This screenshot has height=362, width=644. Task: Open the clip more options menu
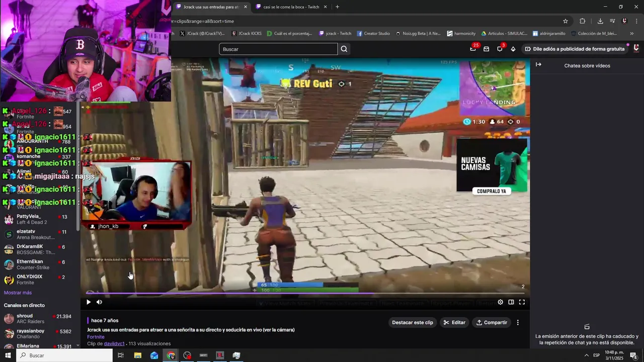click(518, 322)
